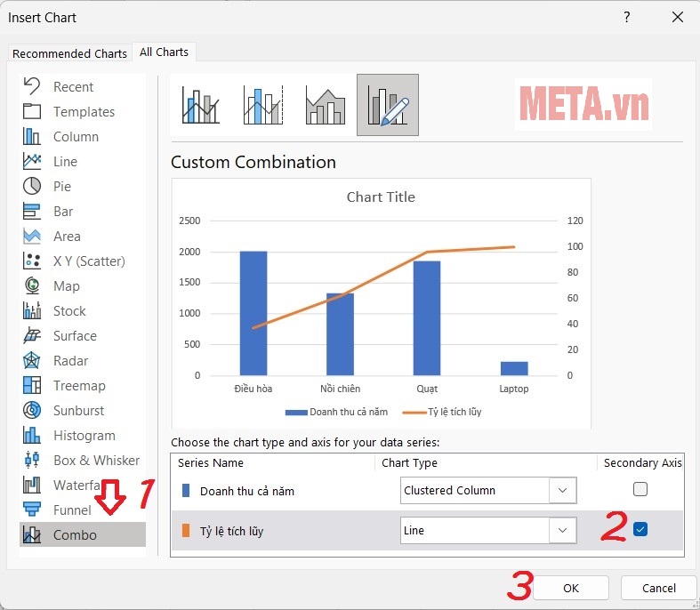This screenshot has height=610, width=700.
Task: Click the OK button
Action: 570,588
